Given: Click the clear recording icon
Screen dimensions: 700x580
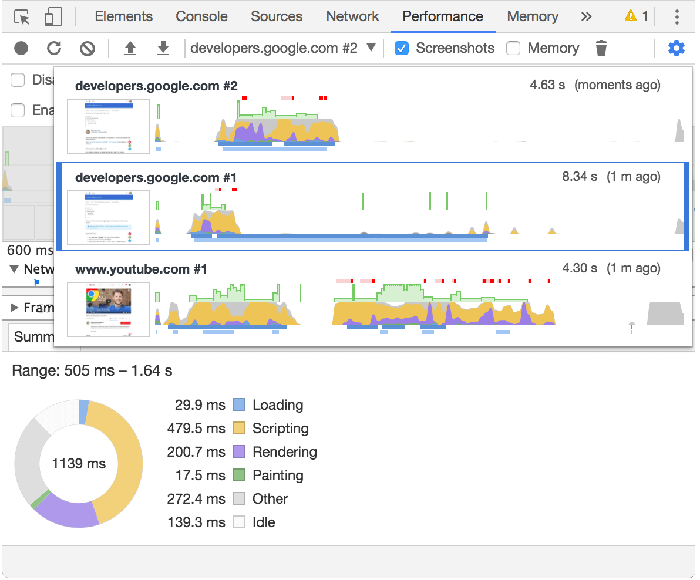Looking at the screenshot, I should tap(87, 48).
